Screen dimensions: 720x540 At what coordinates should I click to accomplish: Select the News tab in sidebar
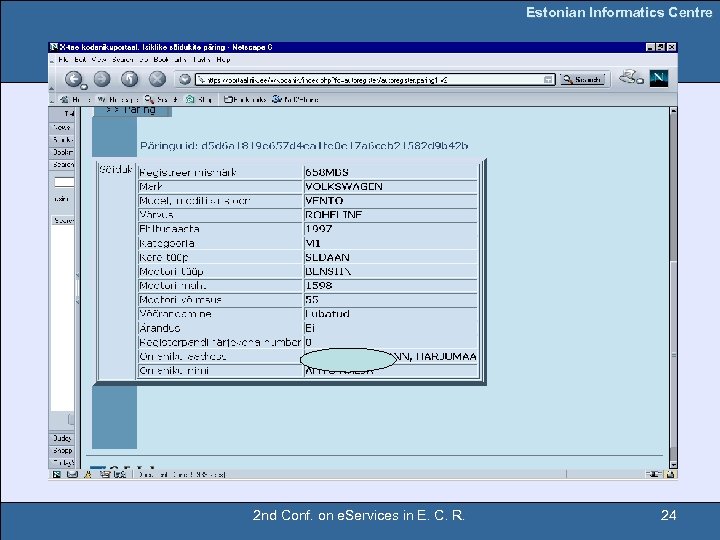pyautogui.click(x=62, y=127)
